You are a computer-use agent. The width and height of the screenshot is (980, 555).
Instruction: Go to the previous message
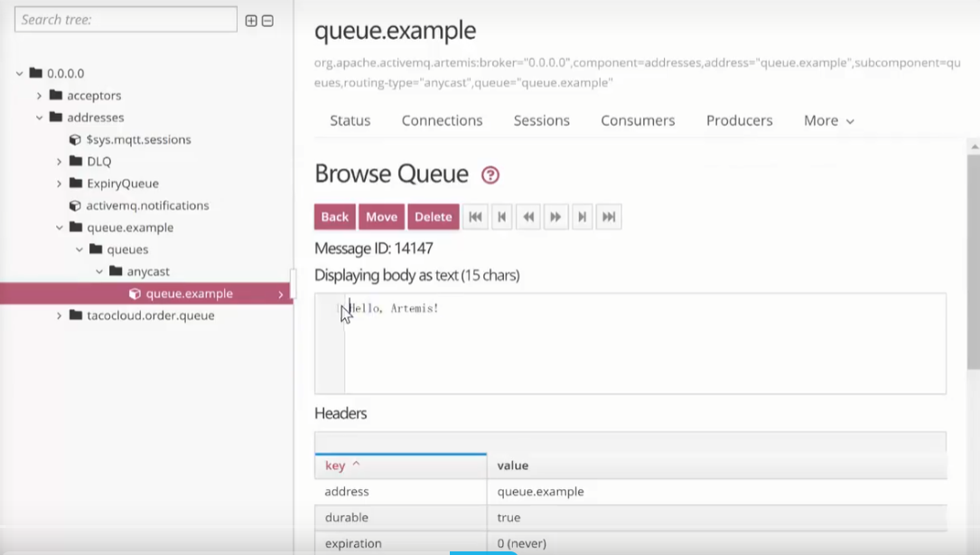coord(502,217)
